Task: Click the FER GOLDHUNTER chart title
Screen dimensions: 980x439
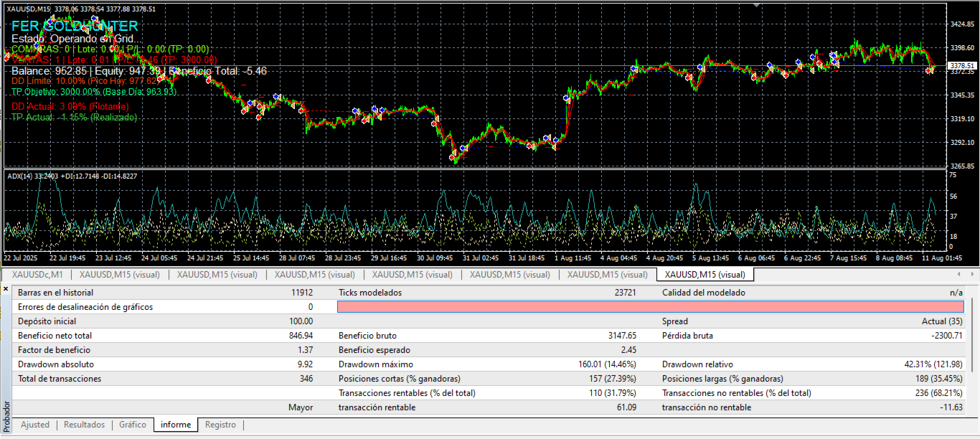Action: [75, 26]
